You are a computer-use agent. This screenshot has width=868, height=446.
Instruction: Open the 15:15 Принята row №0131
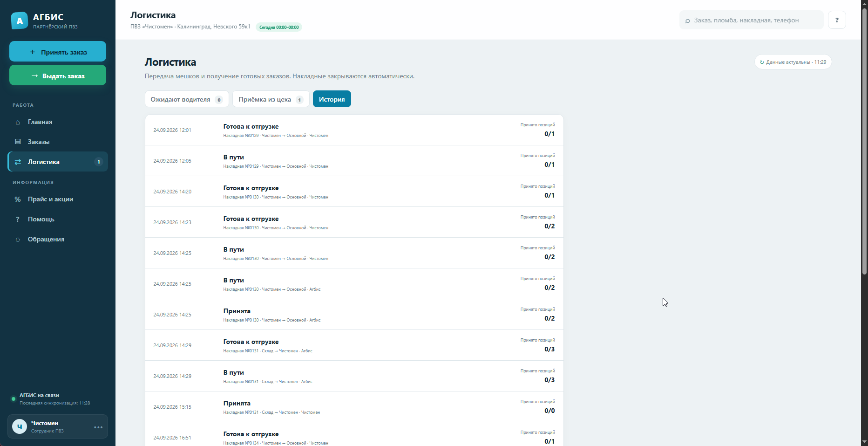click(x=354, y=407)
